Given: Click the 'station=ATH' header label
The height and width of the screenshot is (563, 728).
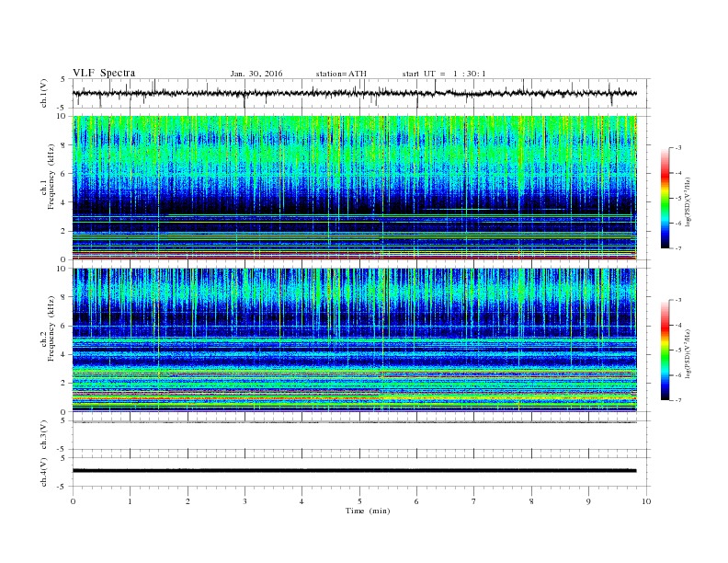Looking at the screenshot, I should 341,74.
